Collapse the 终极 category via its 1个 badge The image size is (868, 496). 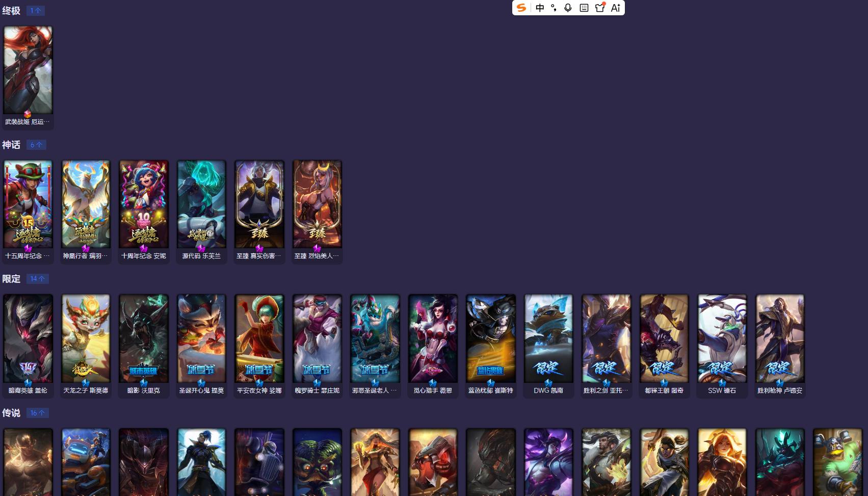coord(36,11)
